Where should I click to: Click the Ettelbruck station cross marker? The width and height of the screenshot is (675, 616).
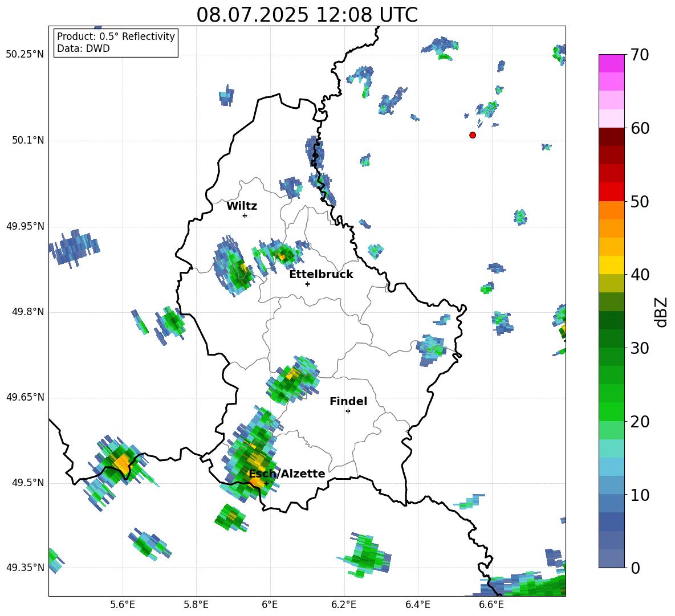[307, 284]
